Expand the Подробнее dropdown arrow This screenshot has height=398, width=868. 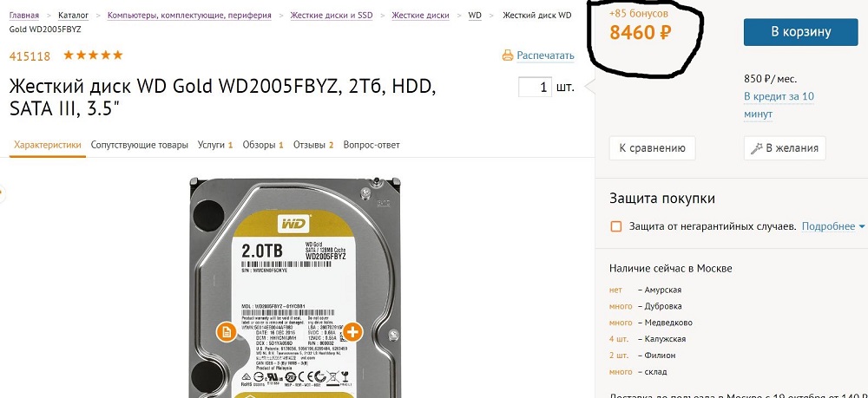point(861,226)
